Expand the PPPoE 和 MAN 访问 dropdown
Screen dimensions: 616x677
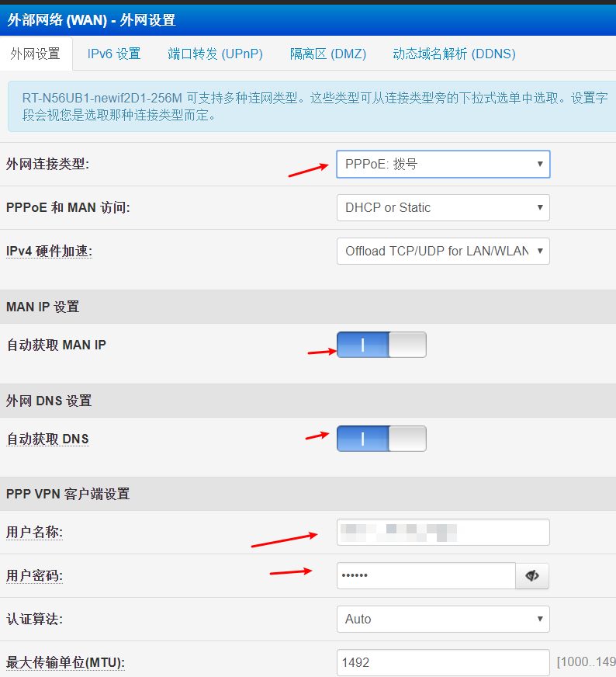(442, 208)
